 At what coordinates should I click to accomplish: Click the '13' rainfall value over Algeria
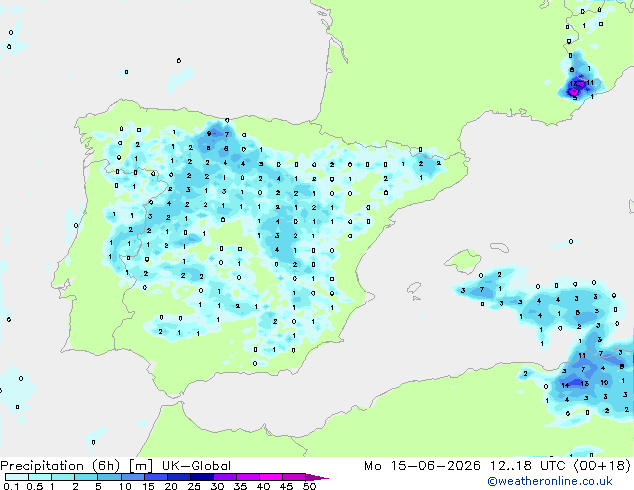585,383
